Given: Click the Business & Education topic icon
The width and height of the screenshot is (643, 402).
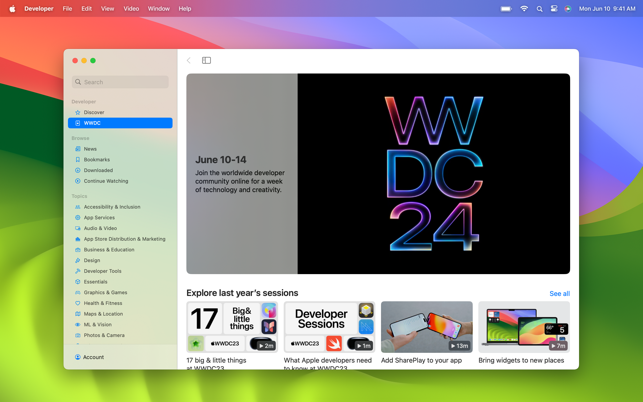Looking at the screenshot, I should (78, 250).
